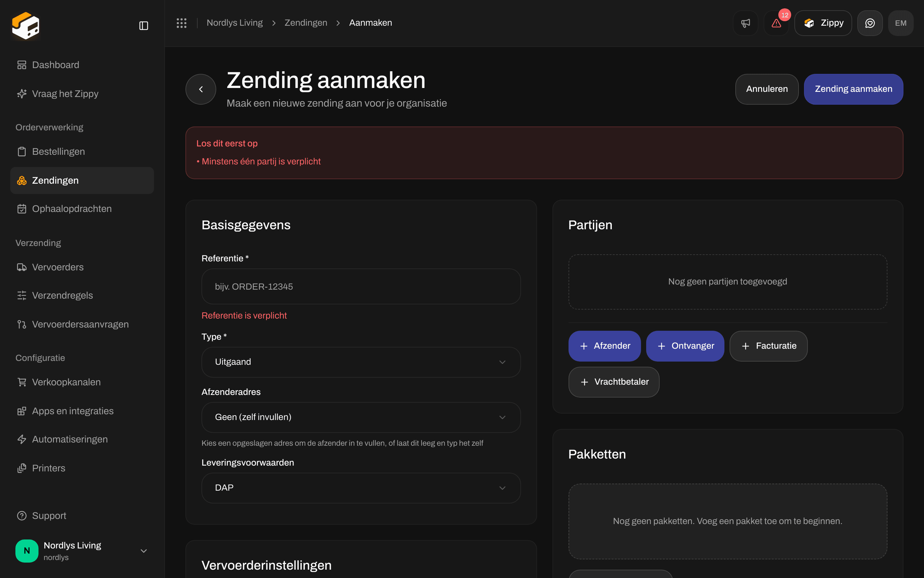924x578 pixels.
Task: Open Automatiseringen
Action: [x=82, y=439]
